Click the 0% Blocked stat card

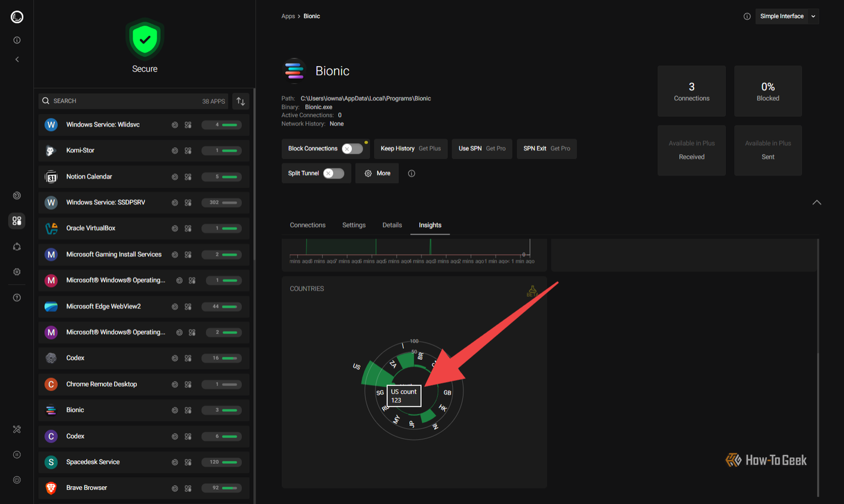[x=768, y=91]
